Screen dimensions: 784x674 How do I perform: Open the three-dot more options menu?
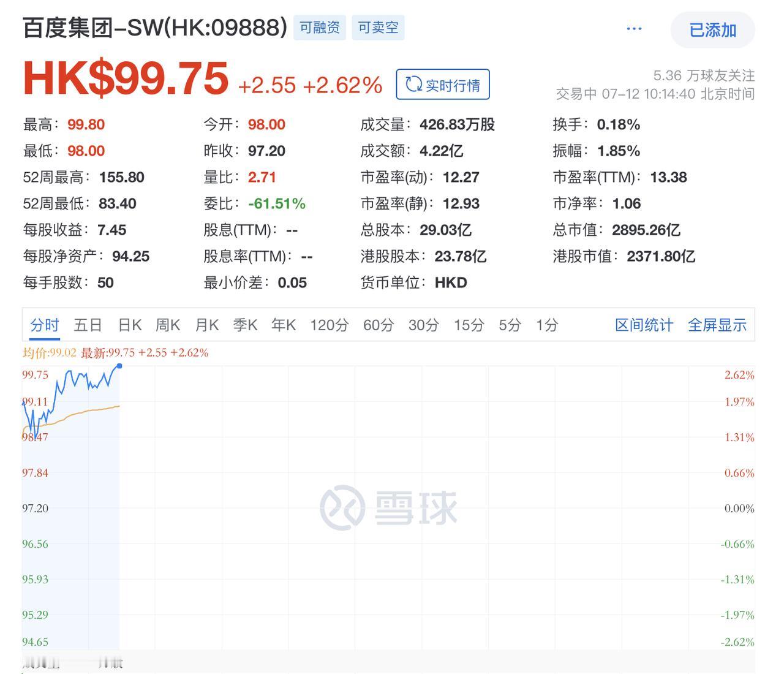(634, 29)
